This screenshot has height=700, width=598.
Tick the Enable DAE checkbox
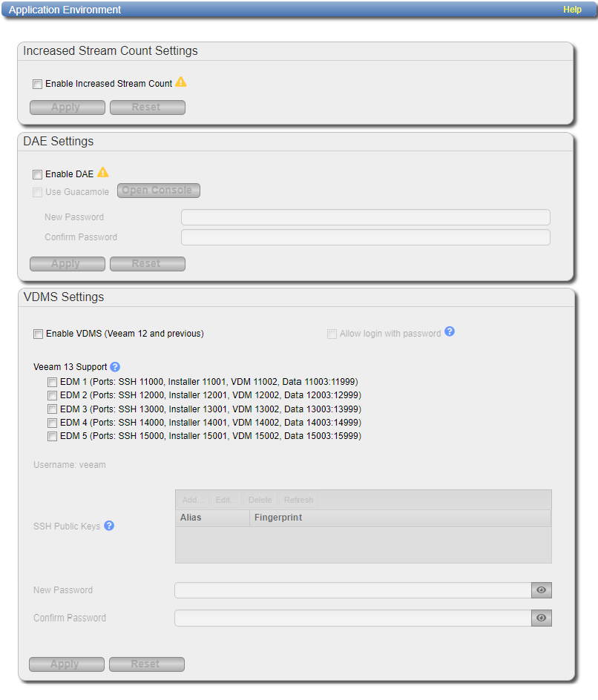(x=38, y=175)
